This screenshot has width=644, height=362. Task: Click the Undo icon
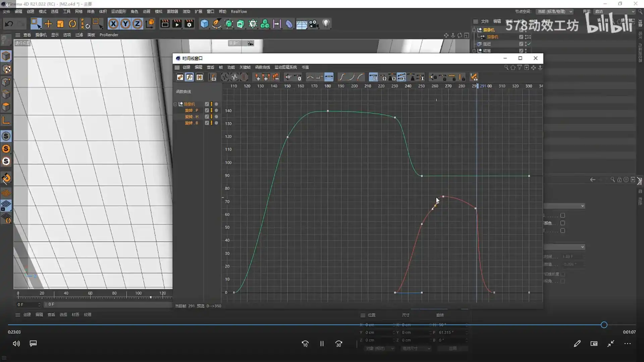tap(8, 23)
